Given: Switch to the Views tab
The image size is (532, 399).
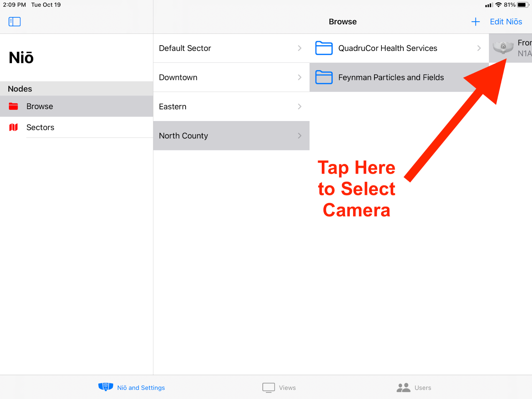Looking at the screenshot, I should point(287,388).
